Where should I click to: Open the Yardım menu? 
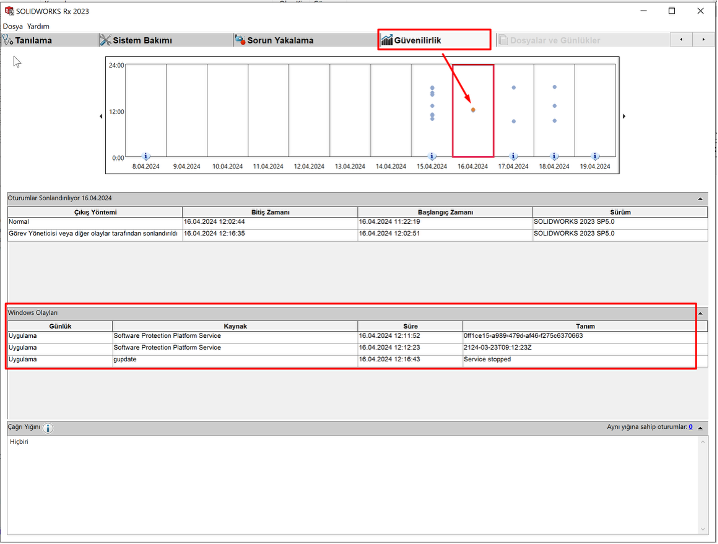pos(38,26)
